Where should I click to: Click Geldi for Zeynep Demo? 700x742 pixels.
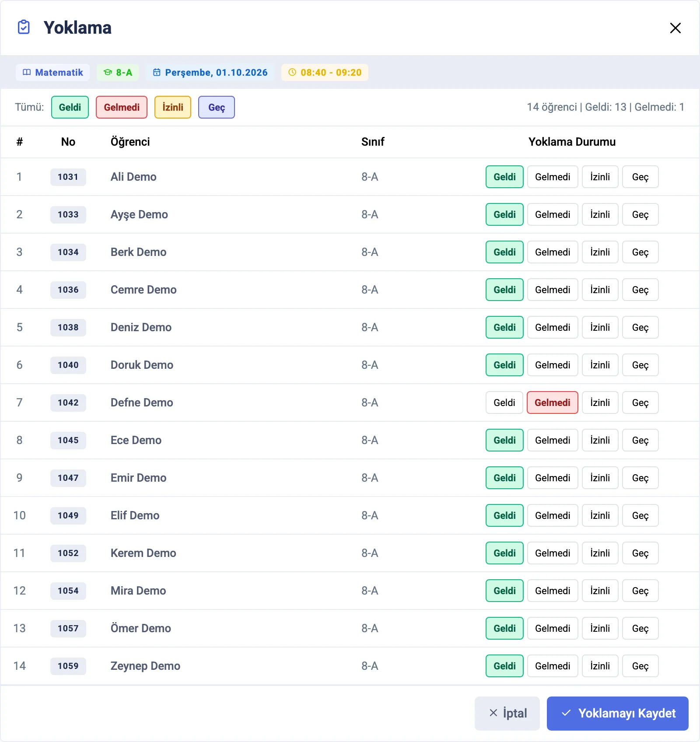[x=504, y=666]
